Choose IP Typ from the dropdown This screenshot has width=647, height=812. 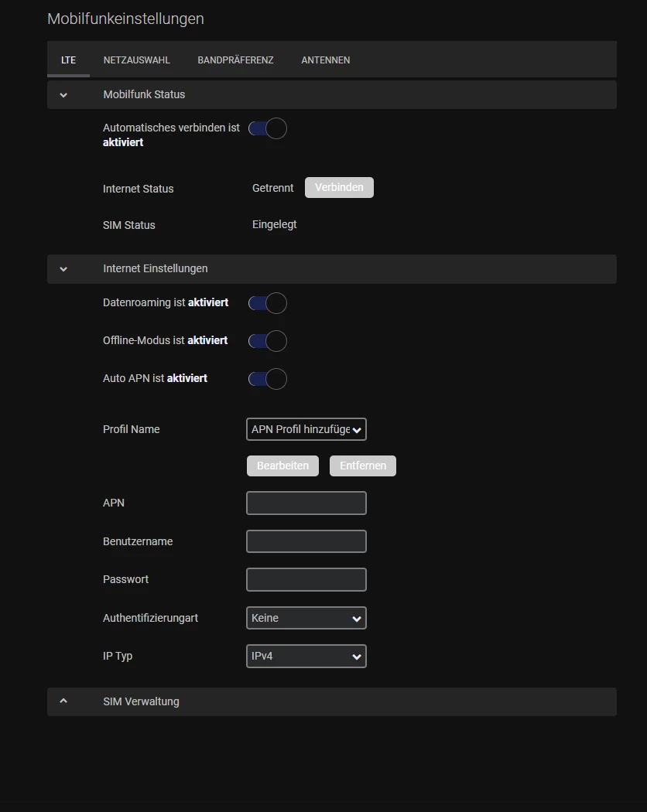306,656
